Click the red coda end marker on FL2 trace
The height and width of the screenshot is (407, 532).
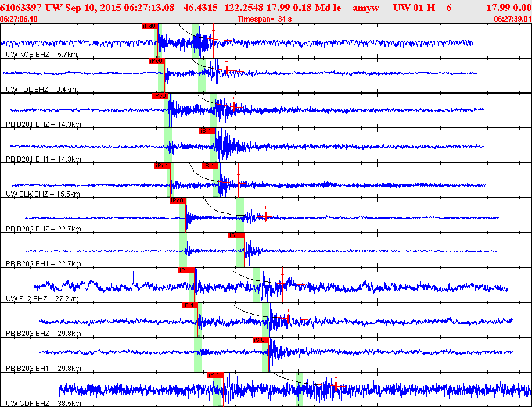(283, 283)
